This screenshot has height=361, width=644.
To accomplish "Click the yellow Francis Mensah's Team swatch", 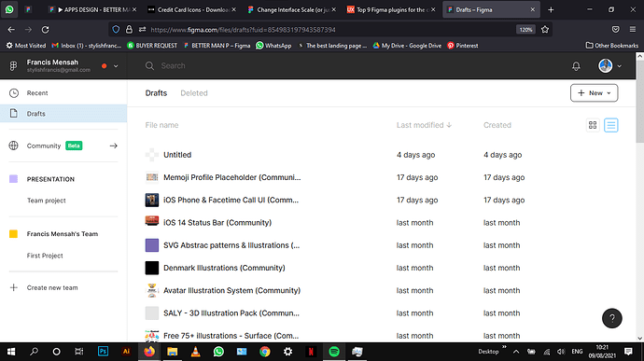I will tap(13, 234).
